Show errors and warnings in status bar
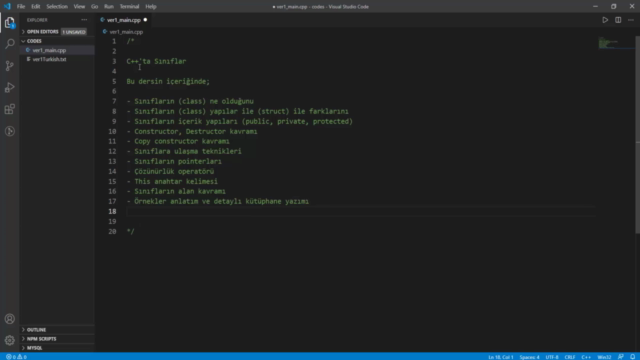Image resolution: width=640 pixels, height=360 pixels. pyautogui.click(x=16, y=357)
